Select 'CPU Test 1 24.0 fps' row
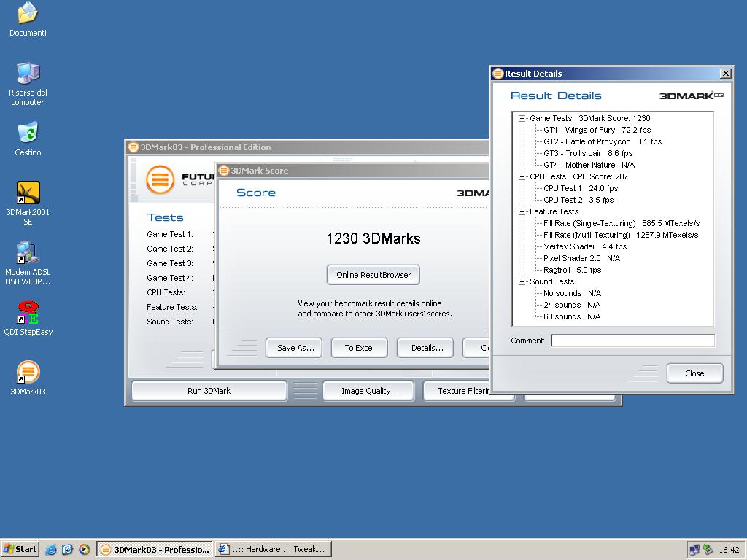The height and width of the screenshot is (560, 747). 581,188
